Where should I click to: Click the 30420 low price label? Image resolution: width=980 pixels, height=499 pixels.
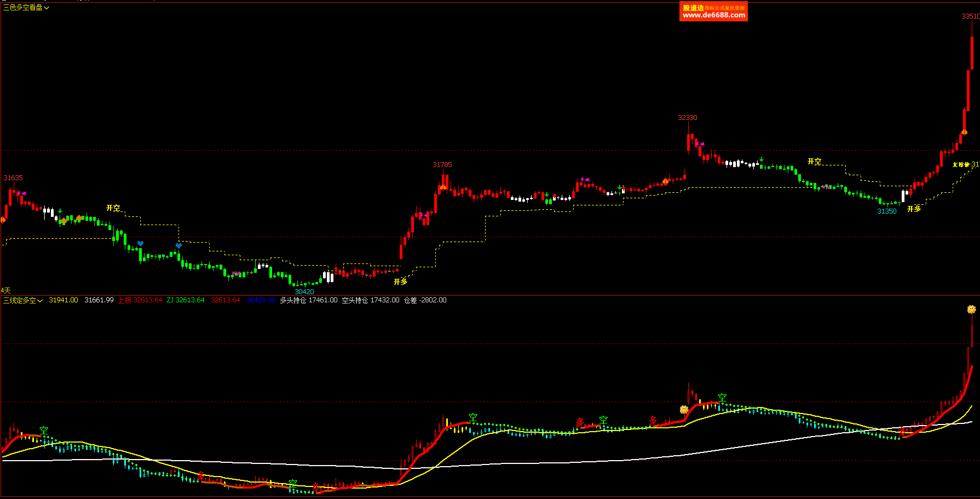coord(304,291)
